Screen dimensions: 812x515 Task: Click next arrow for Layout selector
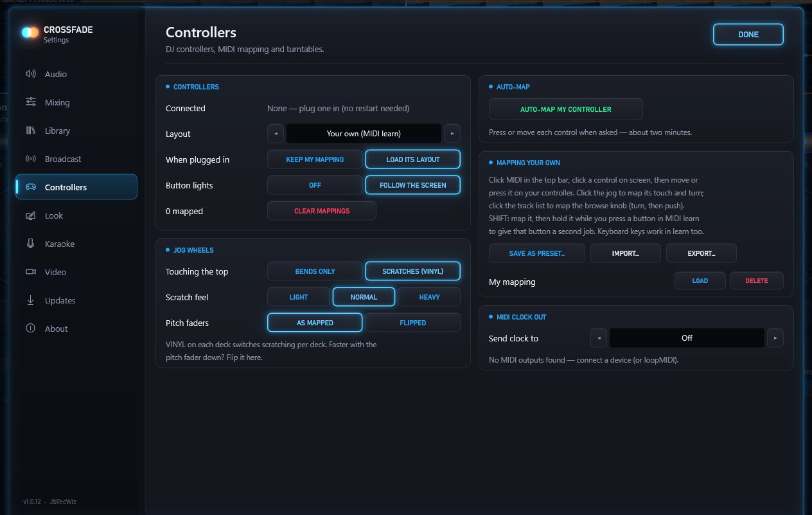click(x=452, y=134)
